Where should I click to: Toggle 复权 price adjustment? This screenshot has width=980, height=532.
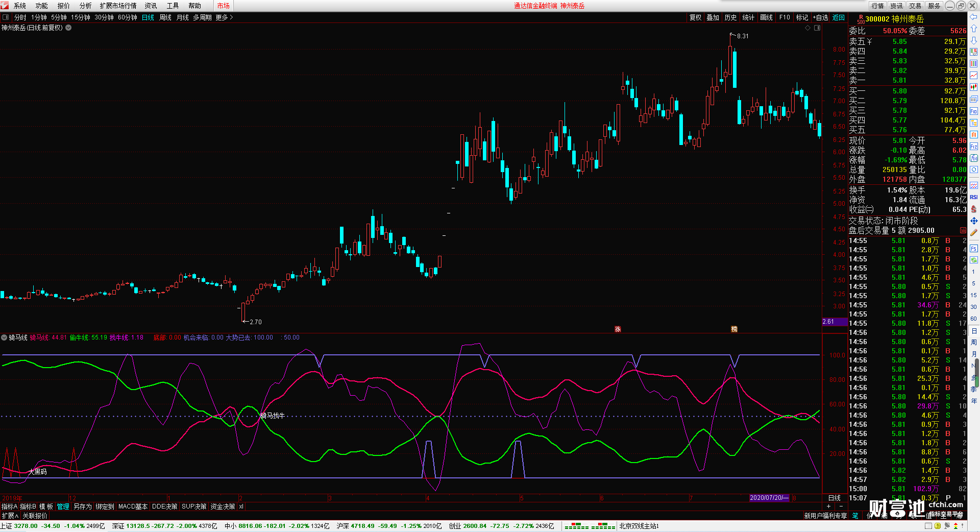click(696, 17)
